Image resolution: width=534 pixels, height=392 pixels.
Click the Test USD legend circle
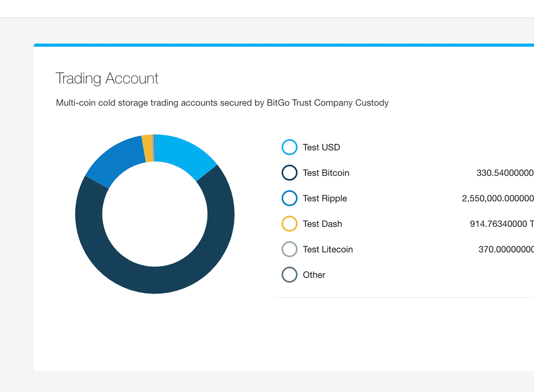289,147
